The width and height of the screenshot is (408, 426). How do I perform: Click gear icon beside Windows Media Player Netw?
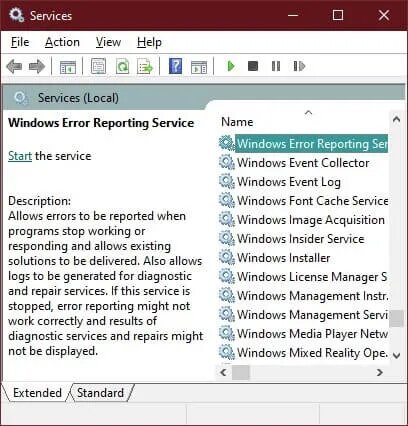pos(227,333)
